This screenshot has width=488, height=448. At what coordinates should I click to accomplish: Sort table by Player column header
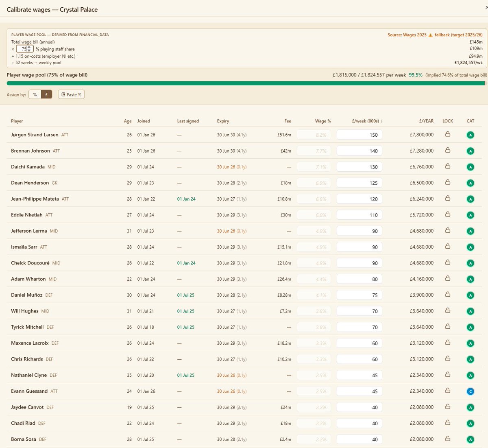tap(17, 121)
